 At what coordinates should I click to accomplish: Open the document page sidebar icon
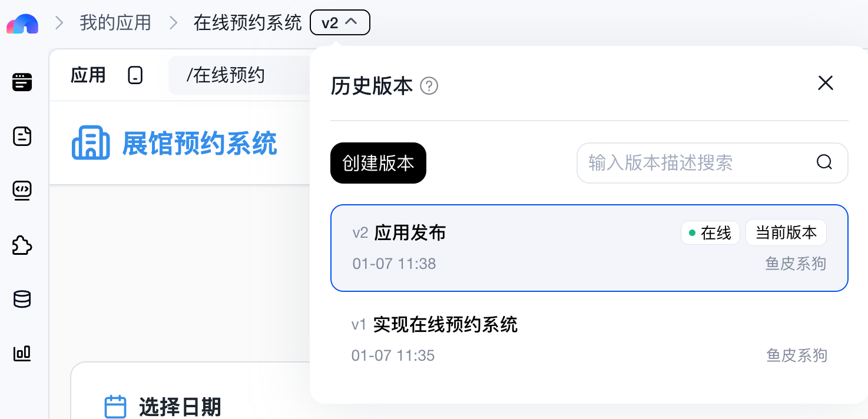pyautogui.click(x=22, y=137)
